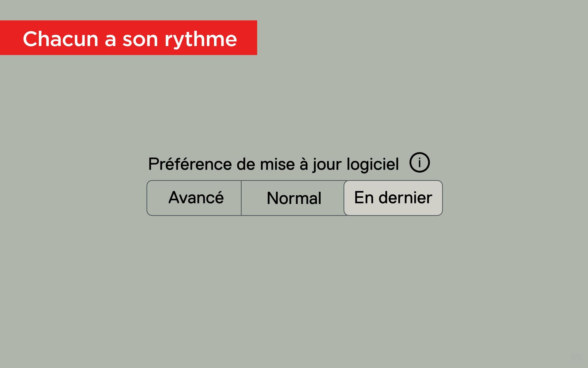
Task: Click the red title banner
Action: pos(128,38)
